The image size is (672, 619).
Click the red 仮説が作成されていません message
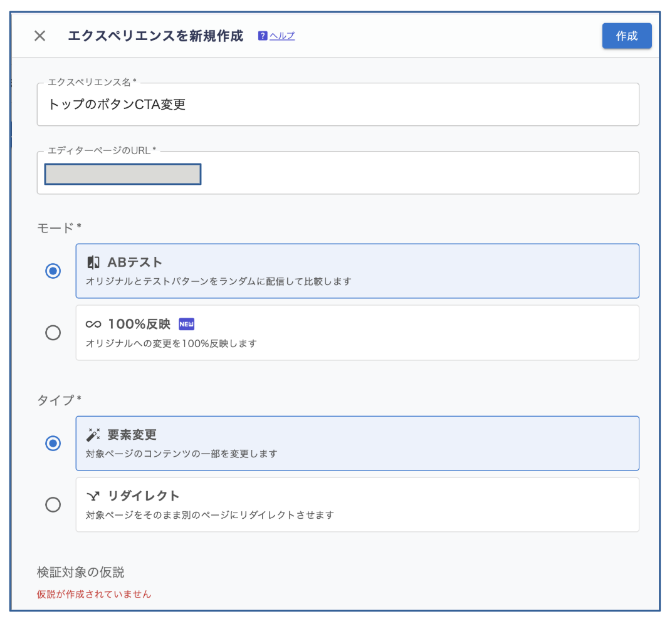click(x=94, y=594)
